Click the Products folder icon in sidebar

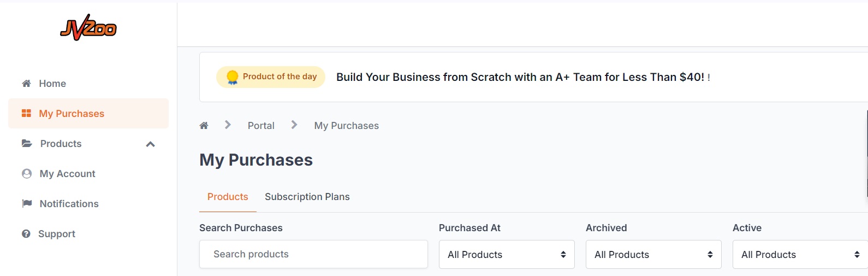(x=27, y=143)
